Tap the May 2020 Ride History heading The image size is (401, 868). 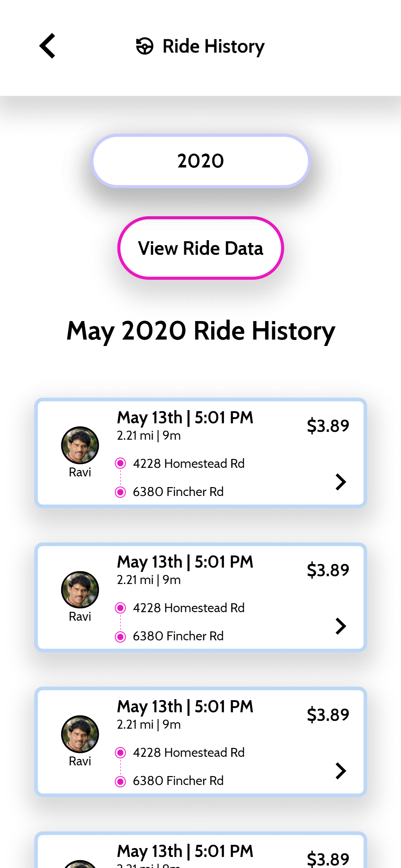click(x=201, y=331)
